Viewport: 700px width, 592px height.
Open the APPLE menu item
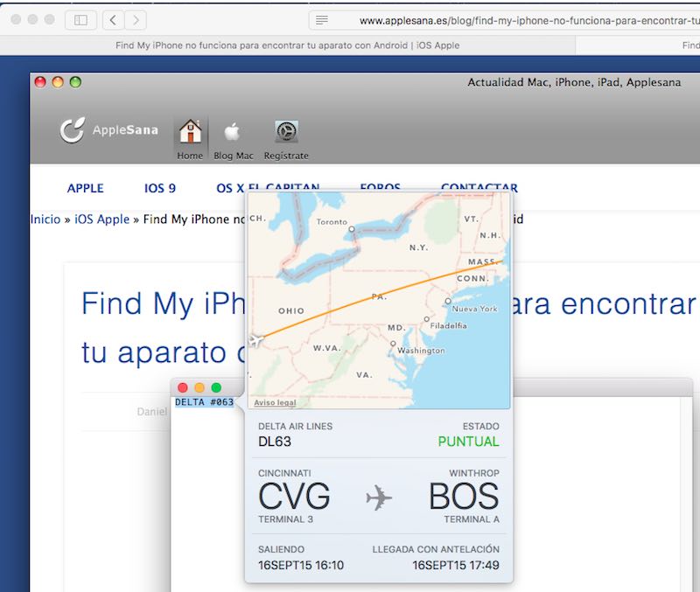click(85, 188)
